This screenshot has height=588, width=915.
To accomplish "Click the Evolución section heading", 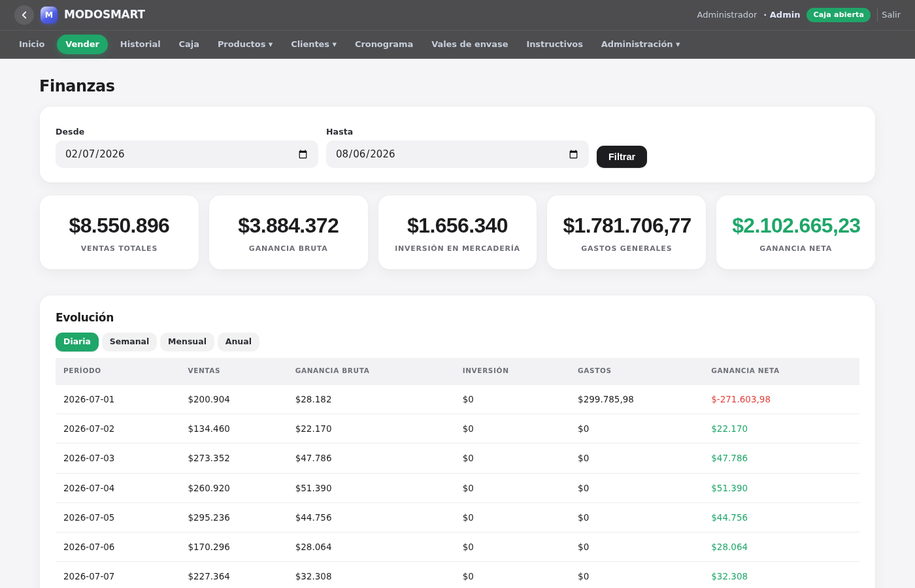I will [x=84, y=318].
